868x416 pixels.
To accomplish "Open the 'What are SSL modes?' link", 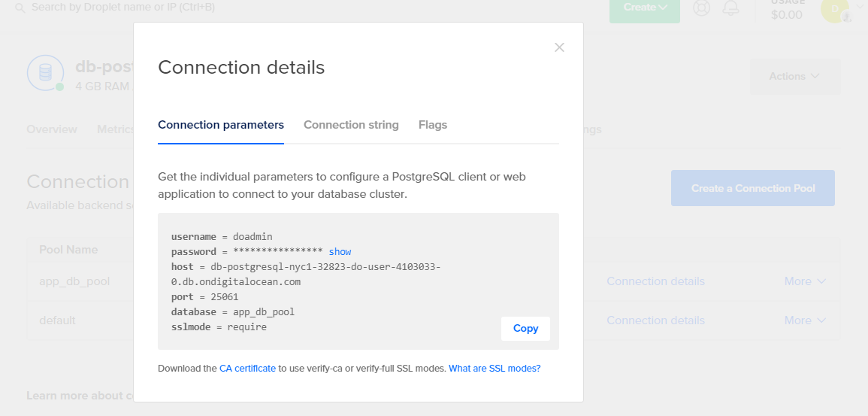I will pos(494,369).
